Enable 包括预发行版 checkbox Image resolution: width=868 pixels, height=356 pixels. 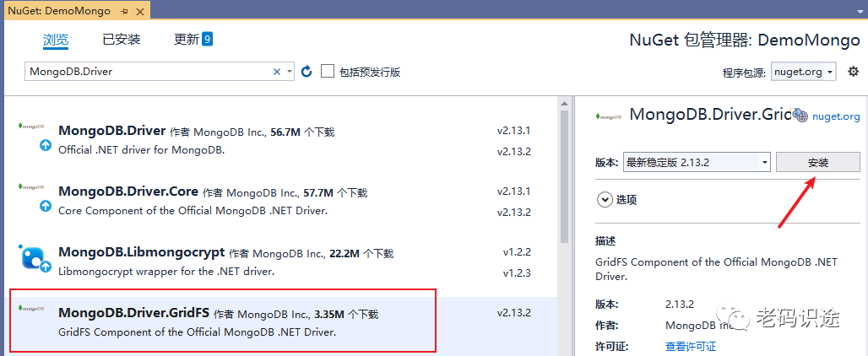pos(328,72)
